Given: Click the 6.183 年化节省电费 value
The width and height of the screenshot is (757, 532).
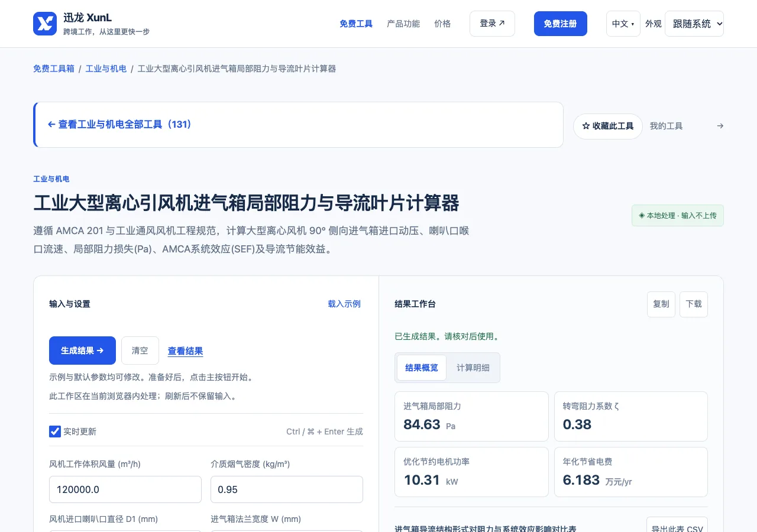Looking at the screenshot, I should click(581, 480).
